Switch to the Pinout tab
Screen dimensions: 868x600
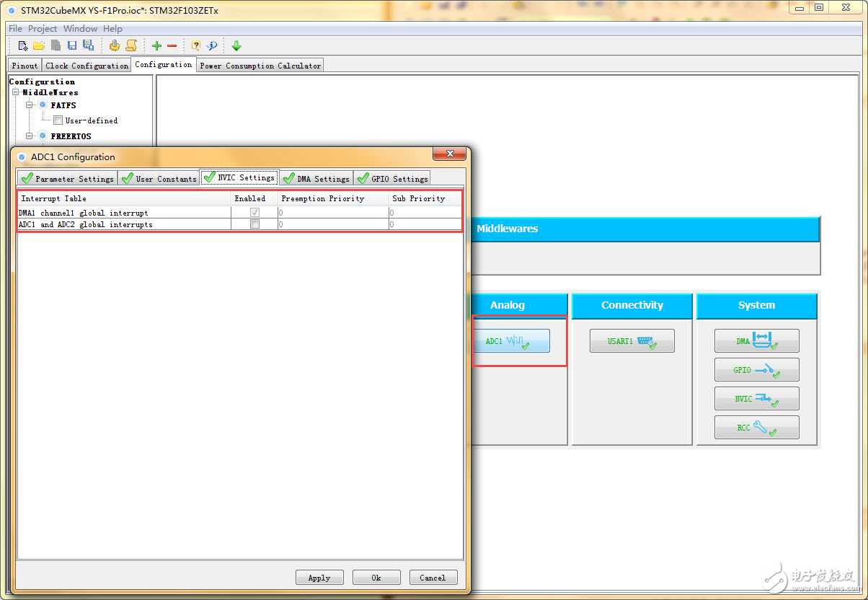tap(25, 66)
